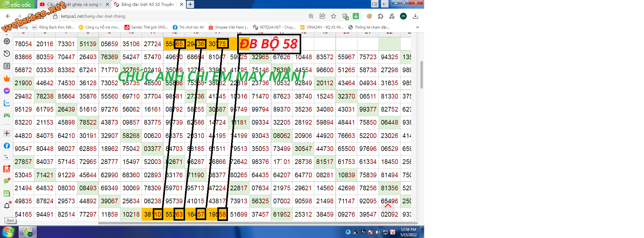Viewport: 644px width, 238px height.
Task: Bookmark this page with star
Action: coord(333,16)
